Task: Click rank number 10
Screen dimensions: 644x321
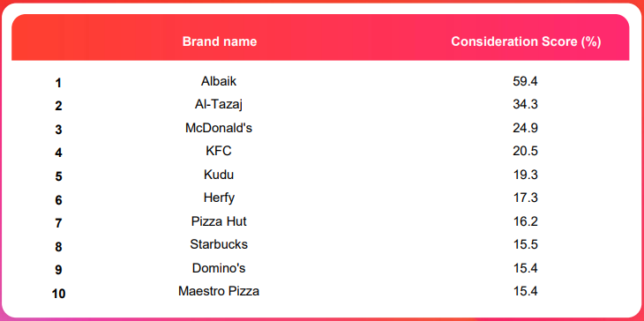Action: [58, 294]
